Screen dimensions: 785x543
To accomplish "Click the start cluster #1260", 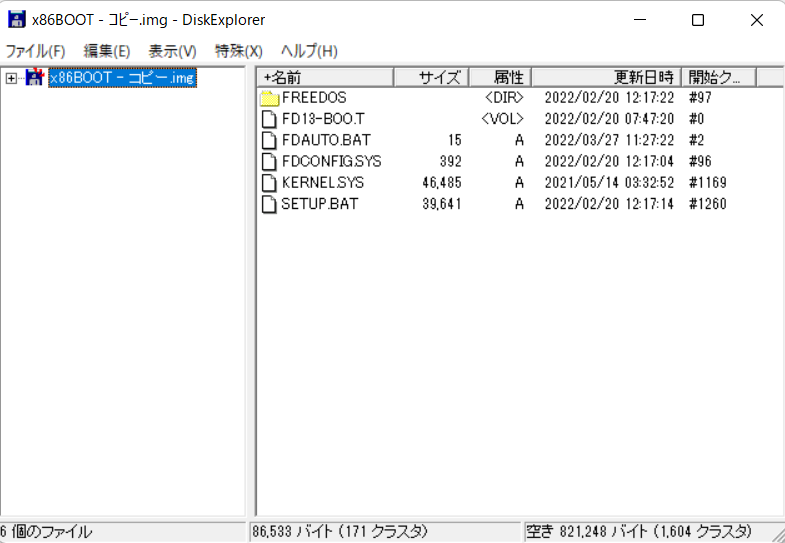I will coord(708,204).
